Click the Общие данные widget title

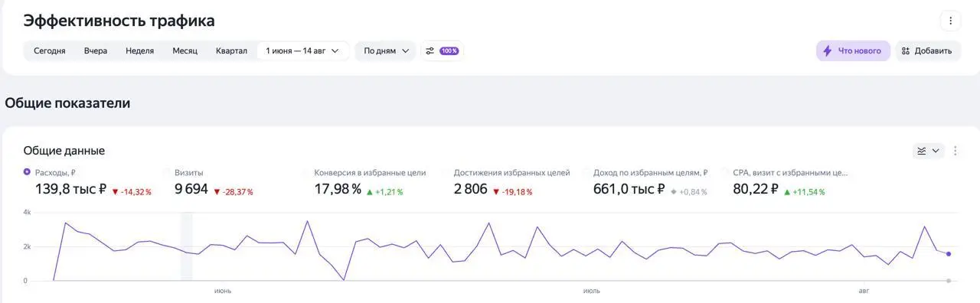pos(64,151)
